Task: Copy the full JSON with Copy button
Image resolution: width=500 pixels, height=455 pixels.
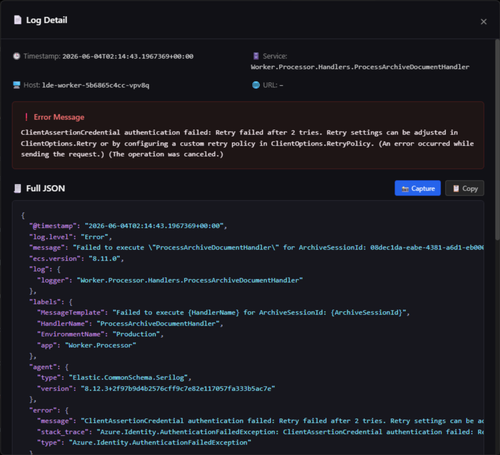Action: click(x=465, y=188)
